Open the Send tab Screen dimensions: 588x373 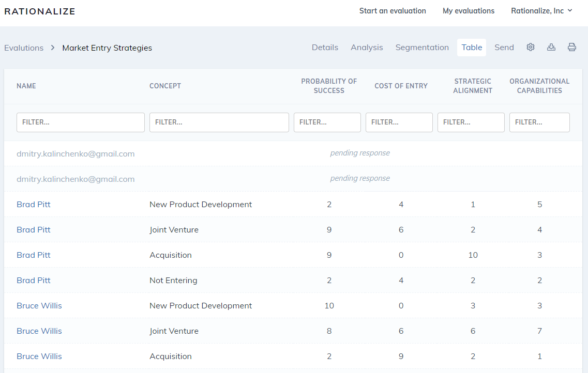click(504, 48)
